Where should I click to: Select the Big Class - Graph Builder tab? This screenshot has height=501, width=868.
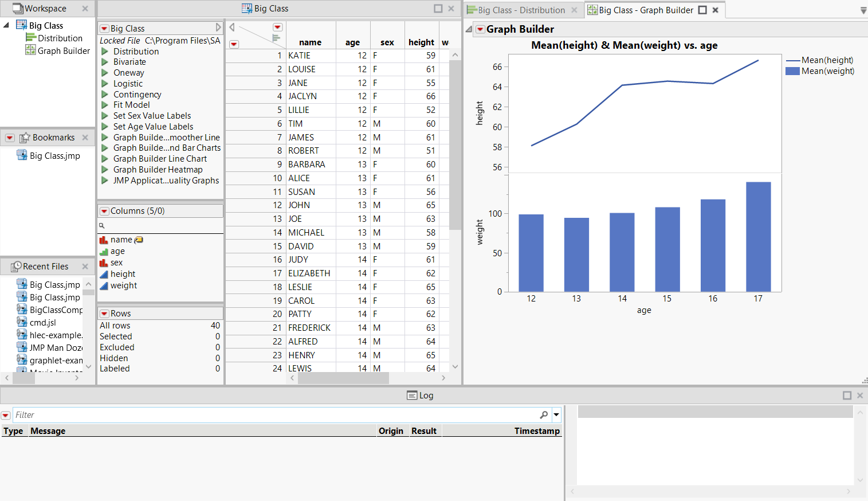646,10
